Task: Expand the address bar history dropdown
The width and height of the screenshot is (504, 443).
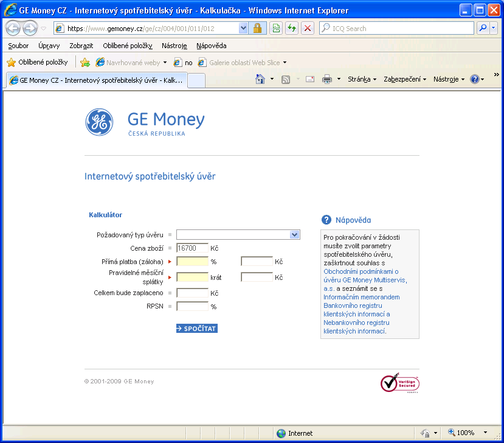Action: pos(243,29)
